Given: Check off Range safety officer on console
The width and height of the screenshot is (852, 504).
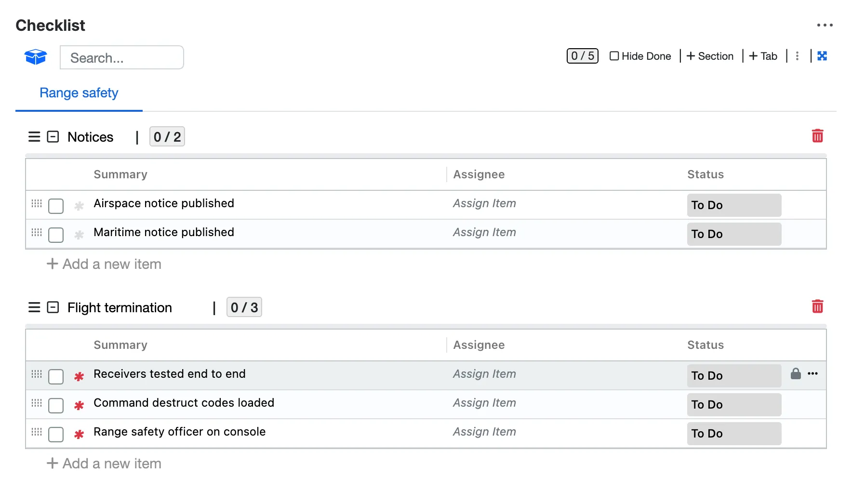Looking at the screenshot, I should [56, 435].
